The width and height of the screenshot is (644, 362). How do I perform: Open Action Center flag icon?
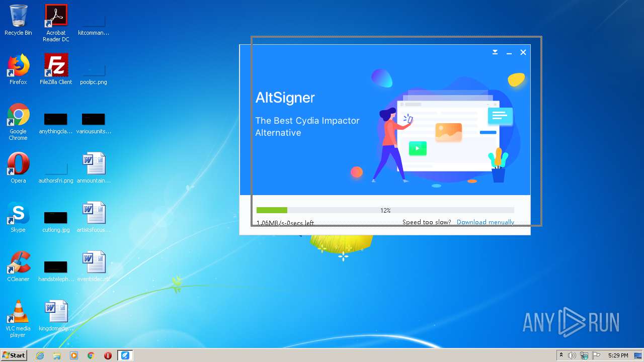pos(596,355)
